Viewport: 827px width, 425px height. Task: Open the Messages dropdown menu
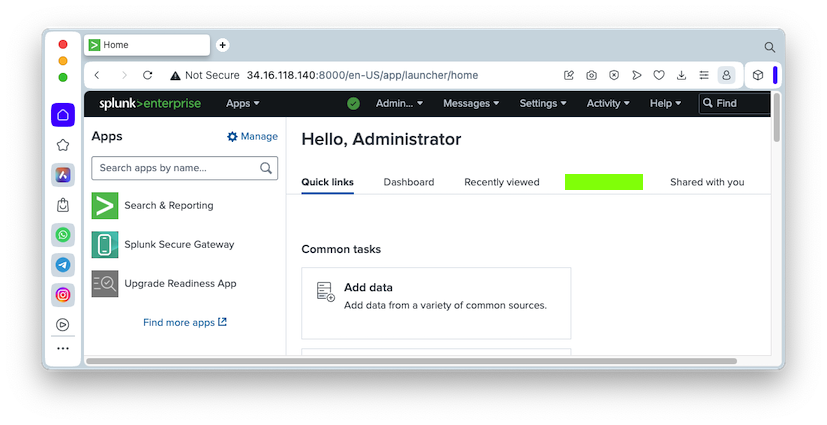click(471, 103)
